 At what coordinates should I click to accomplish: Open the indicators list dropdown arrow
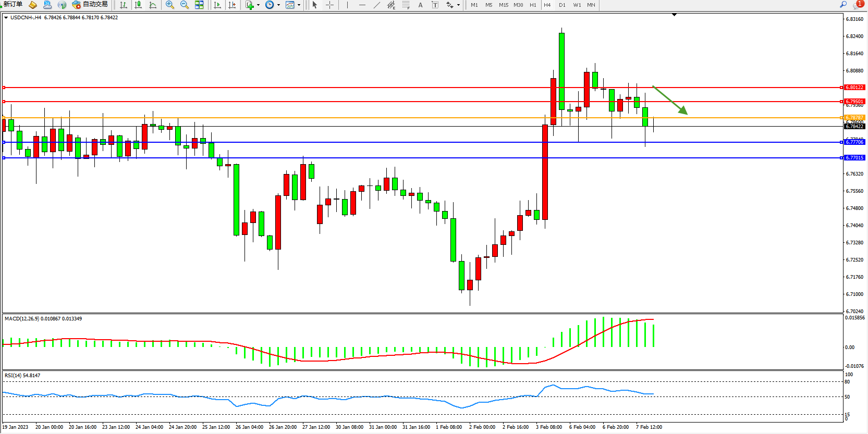258,5
